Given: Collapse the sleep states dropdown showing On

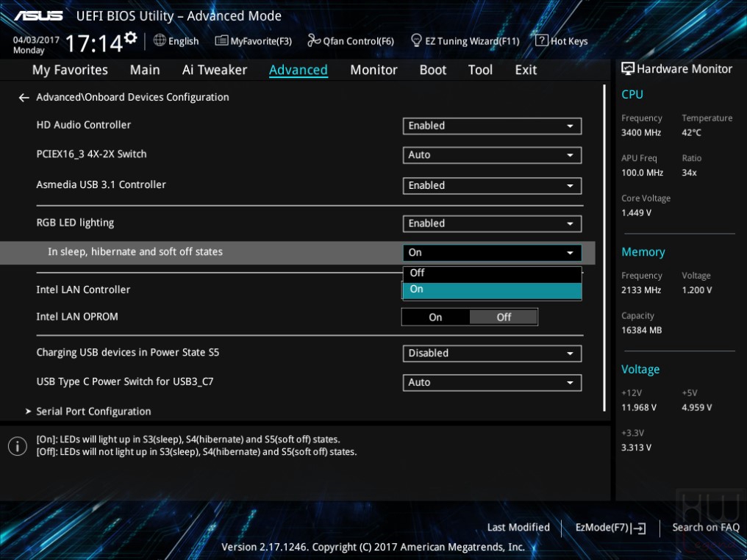Looking at the screenshot, I should (492, 253).
